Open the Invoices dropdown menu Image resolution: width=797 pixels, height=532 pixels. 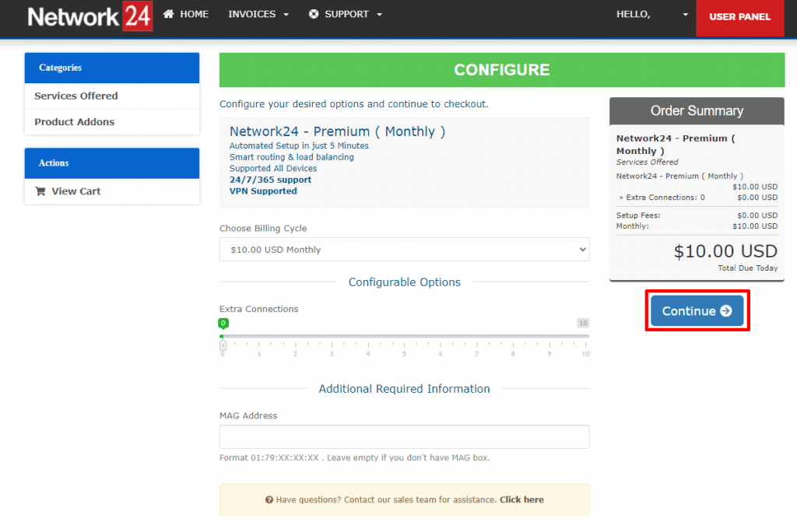(x=258, y=14)
